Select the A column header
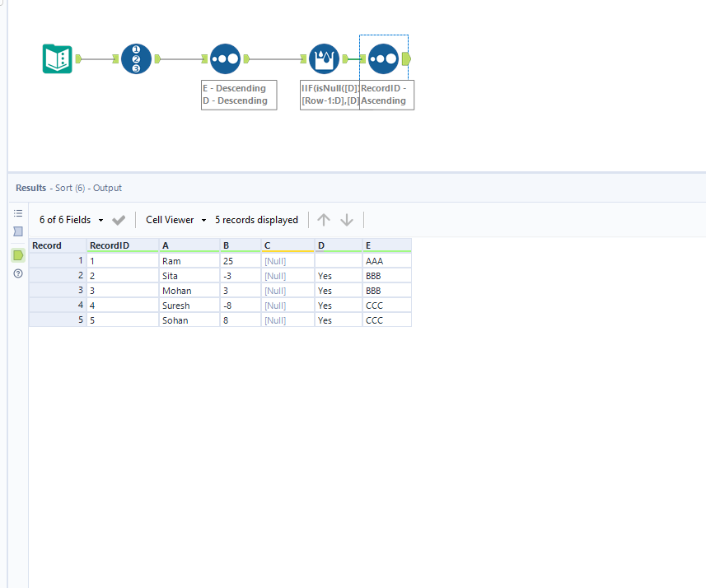Image resolution: width=706 pixels, height=588 pixels. coord(189,245)
